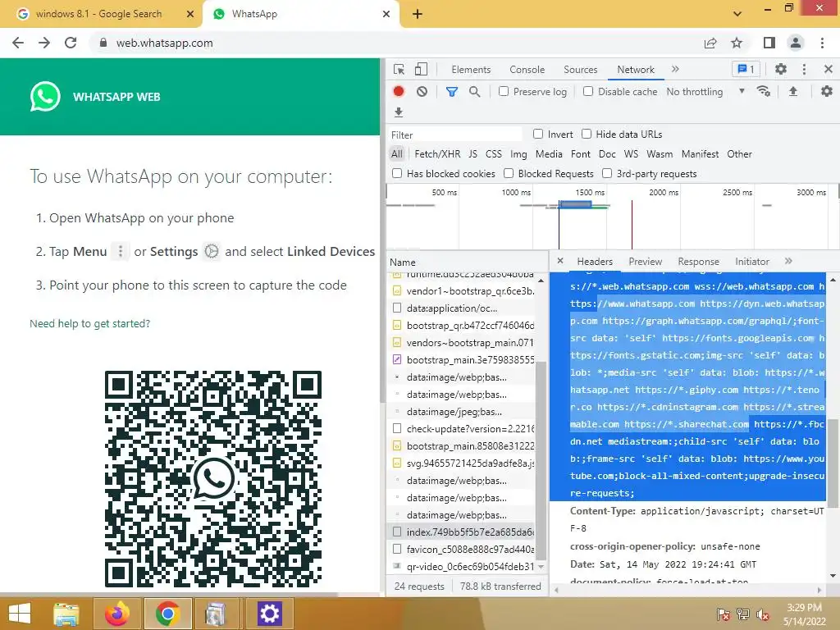Click the WhatsApp logo in the green header

click(45, 97)
